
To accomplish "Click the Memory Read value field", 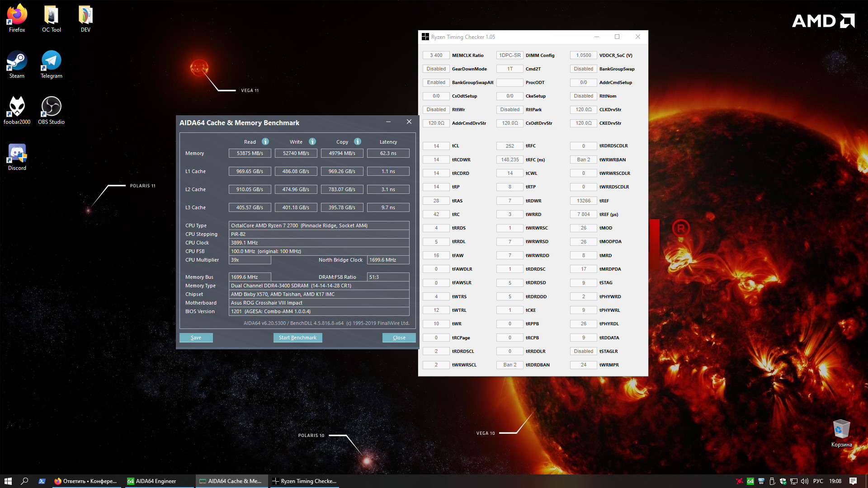I will point(250,153).
